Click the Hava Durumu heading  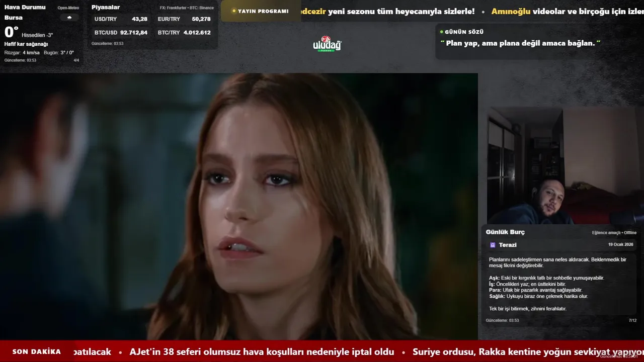tap(25, 7)
